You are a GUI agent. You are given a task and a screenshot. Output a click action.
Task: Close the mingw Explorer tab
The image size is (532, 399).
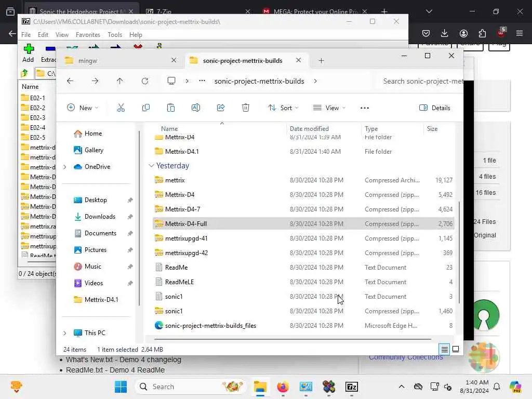(x=174, y=60)
